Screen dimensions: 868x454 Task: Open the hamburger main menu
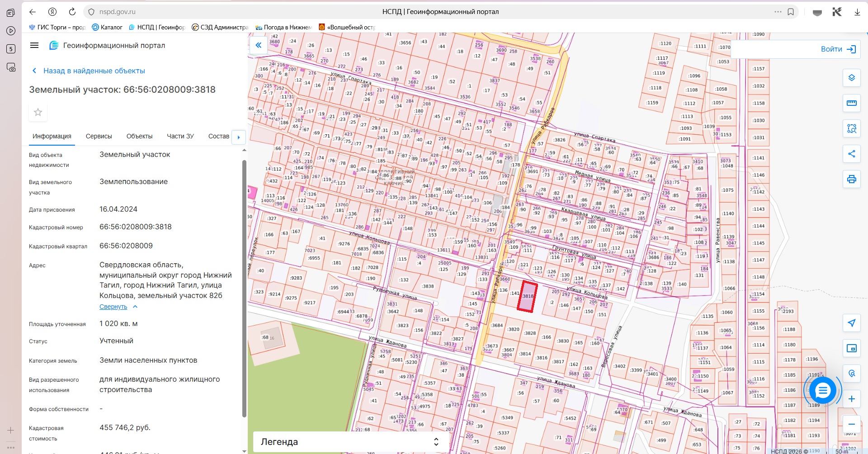34,45
